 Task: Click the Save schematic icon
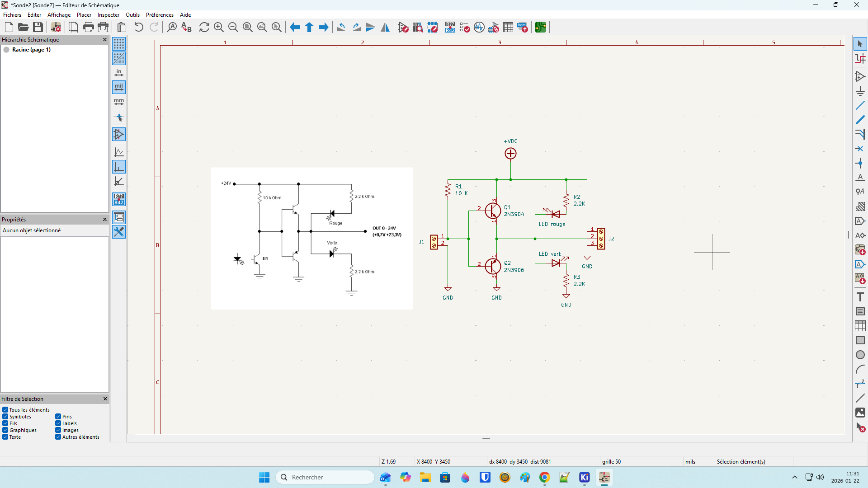pyautogui.click(x=38, y=27)
